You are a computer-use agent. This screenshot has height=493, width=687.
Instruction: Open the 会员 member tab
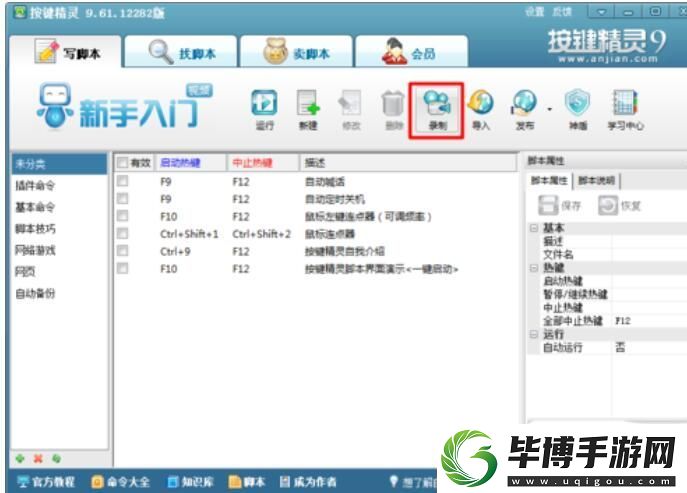coord(412,51)
